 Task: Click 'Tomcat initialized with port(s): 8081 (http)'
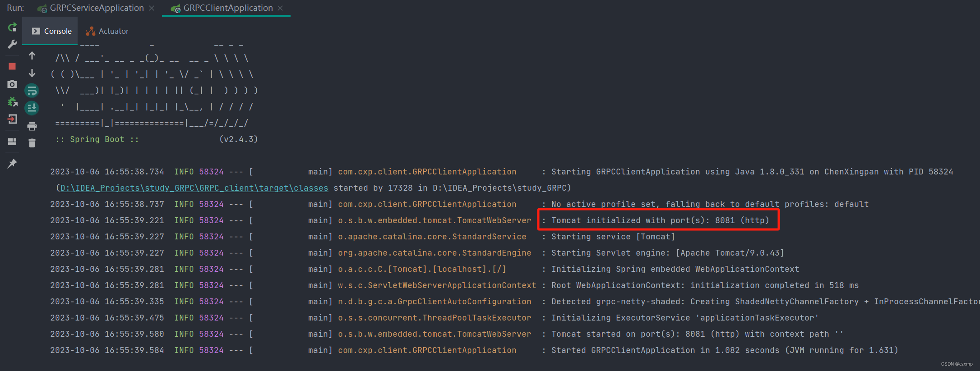pos(660,220)
